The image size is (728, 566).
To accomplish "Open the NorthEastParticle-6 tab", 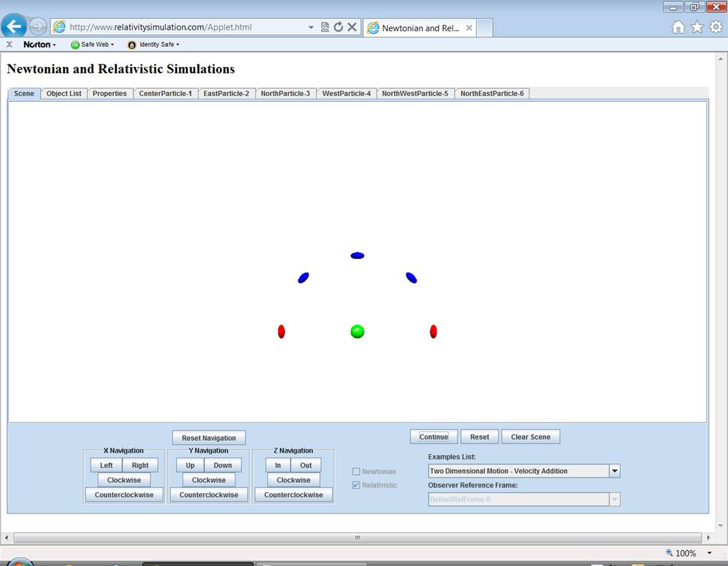I will (x=492, y=93).
